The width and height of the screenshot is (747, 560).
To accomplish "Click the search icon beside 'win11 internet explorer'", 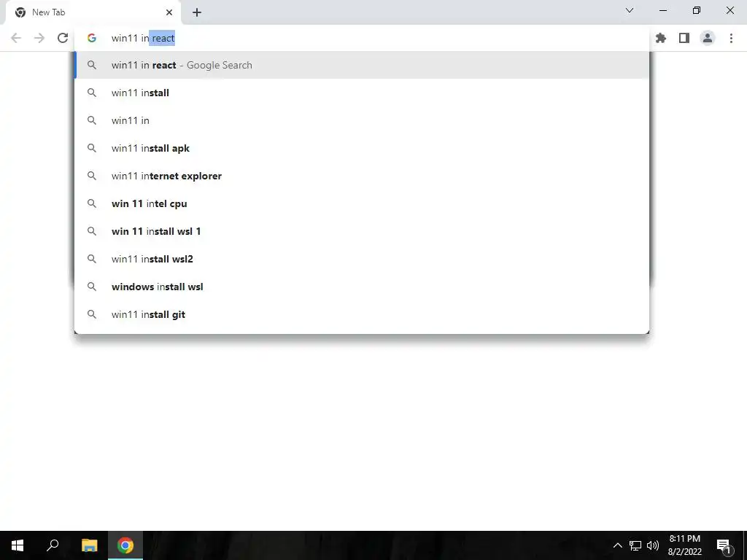I will coord(92,176).
